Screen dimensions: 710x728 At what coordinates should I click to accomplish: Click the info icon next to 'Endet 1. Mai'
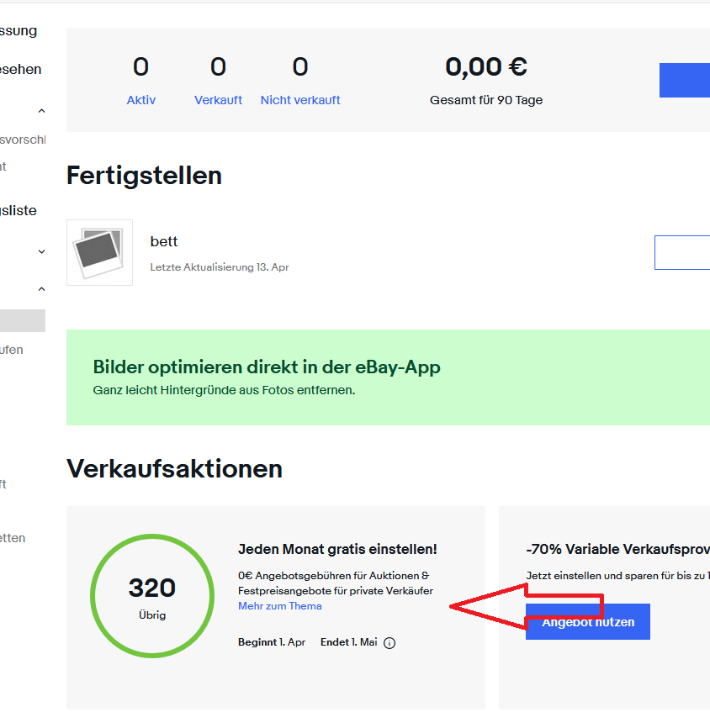pyautogui.click(x=389, y=641)
